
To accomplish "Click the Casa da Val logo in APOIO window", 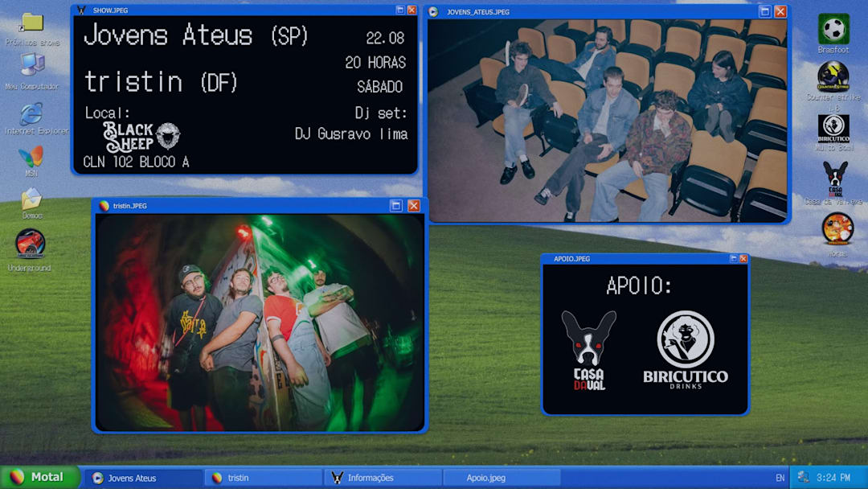I will [x=588, y=351].
